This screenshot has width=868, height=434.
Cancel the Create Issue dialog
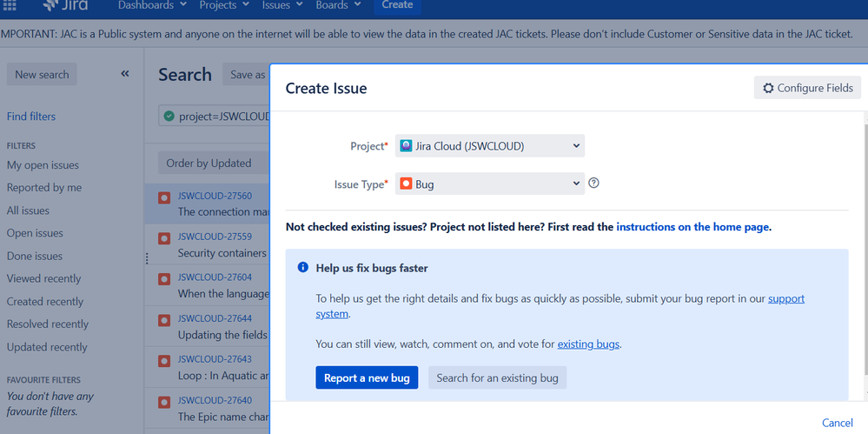pos(837,423)
